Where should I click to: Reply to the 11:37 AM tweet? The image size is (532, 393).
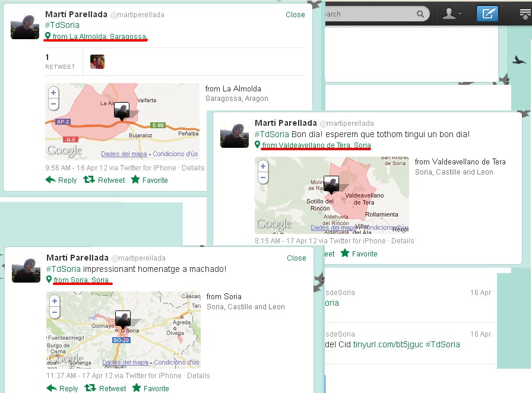(62, 388)
